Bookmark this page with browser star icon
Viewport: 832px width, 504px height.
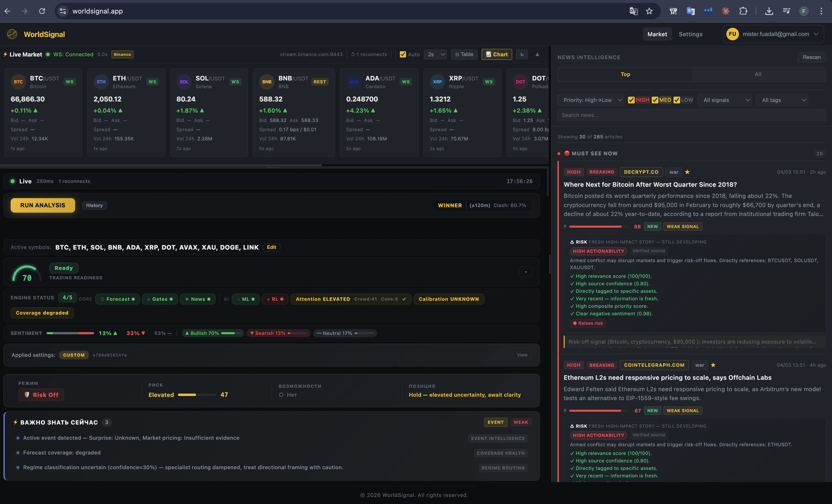[x=649, y=11]
